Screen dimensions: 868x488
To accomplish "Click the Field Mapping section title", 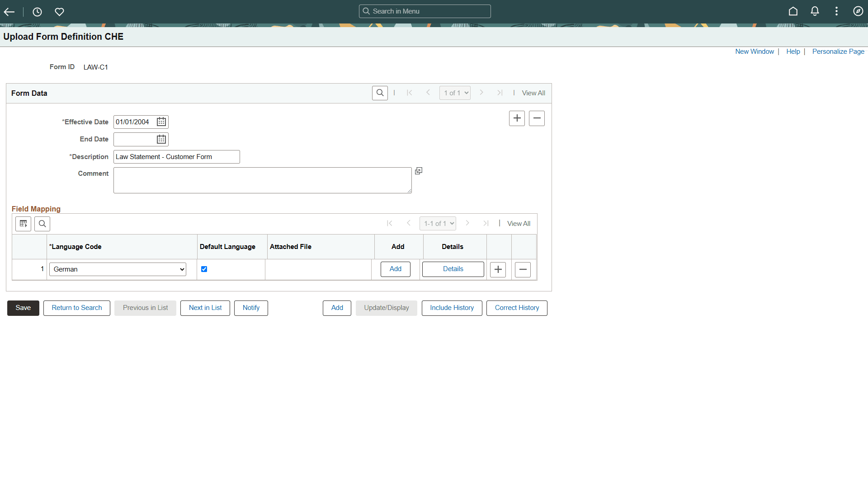I will pyautogui.click(x=36, y=209).
